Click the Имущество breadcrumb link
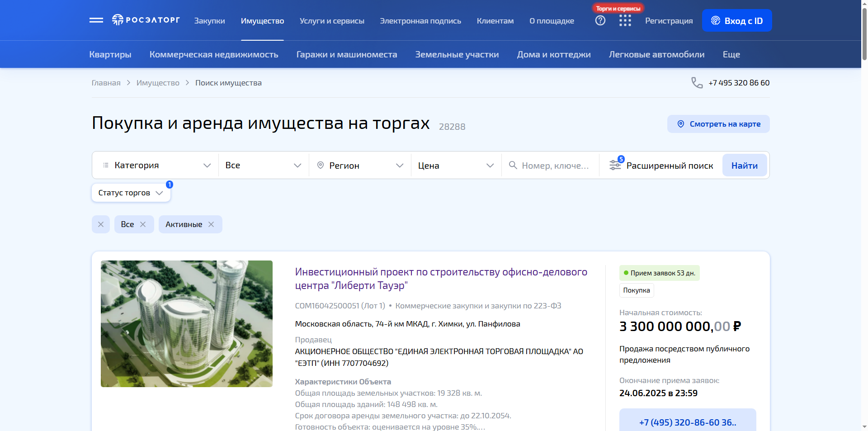Viewport: 868px width, 431px height. 158,83
